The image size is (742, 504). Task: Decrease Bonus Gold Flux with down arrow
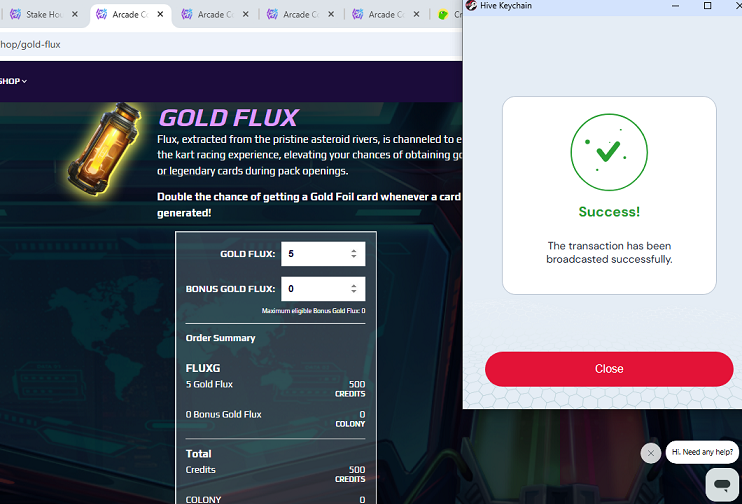click(x=353, y=292)
